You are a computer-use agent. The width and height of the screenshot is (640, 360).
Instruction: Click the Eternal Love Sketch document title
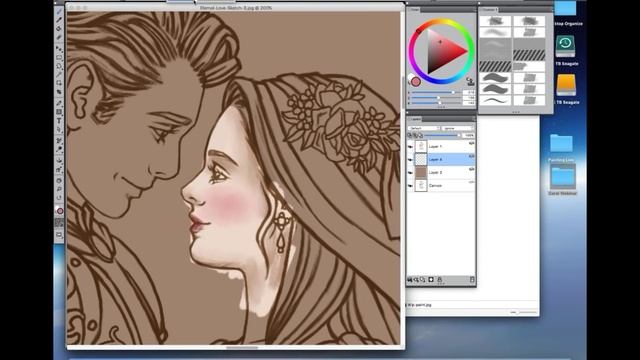(236, 8)
